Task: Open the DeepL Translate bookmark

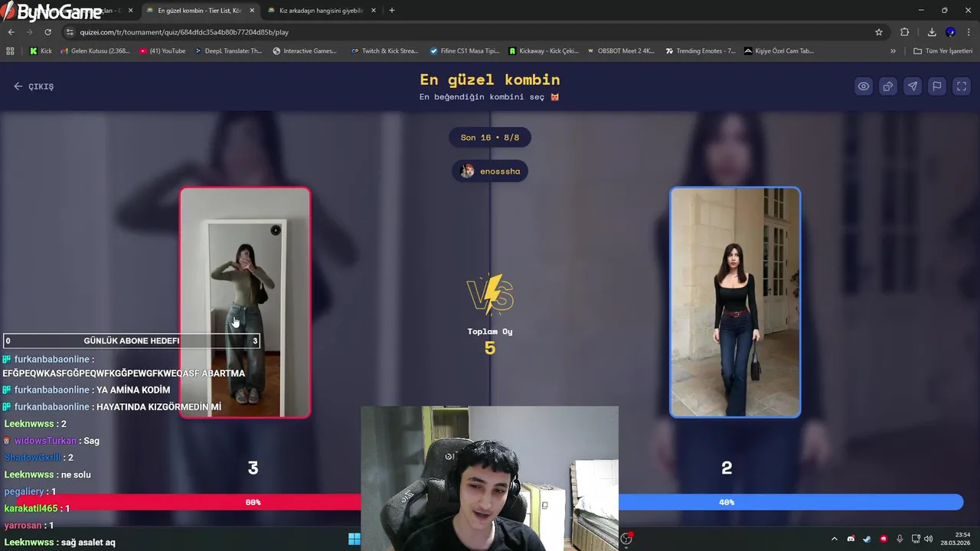Action: point(228,51)
